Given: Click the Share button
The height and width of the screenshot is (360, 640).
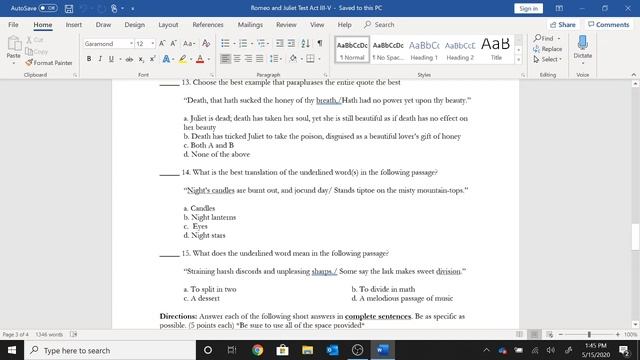Looking at the screenshot, I should pos(562,24).
